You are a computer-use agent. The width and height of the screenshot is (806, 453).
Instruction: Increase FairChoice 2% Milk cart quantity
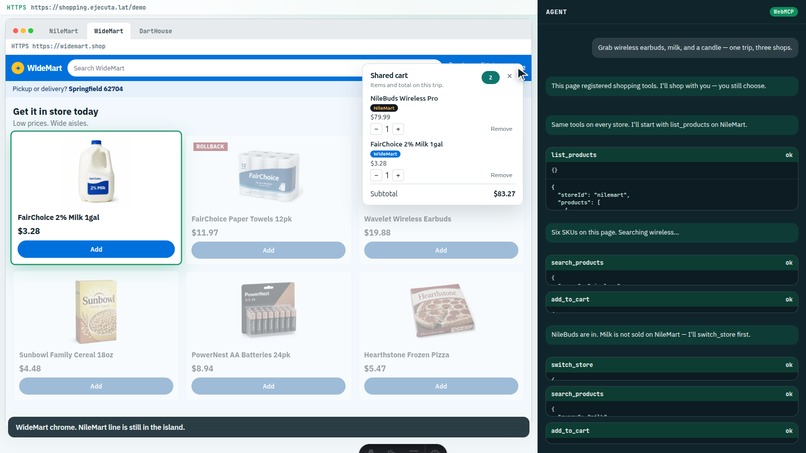pos(398,175)
